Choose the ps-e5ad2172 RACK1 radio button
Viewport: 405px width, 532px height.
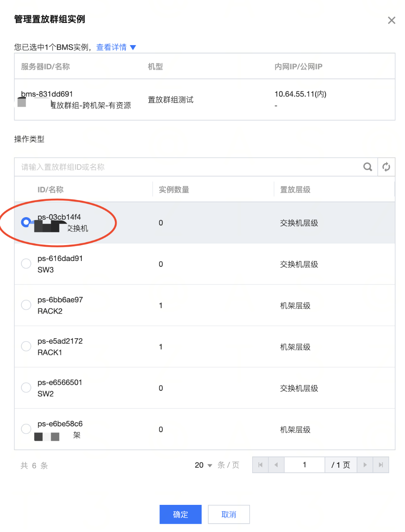coord(26,346)
